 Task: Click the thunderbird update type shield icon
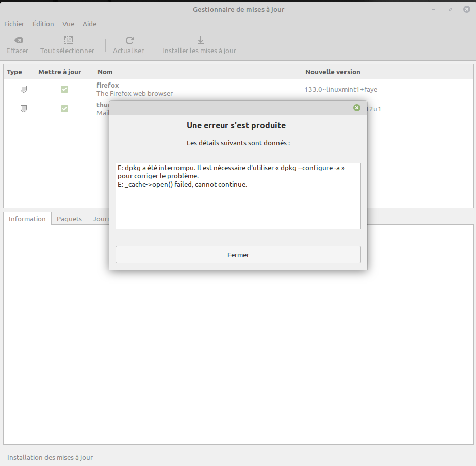click(x=24, y=109)
